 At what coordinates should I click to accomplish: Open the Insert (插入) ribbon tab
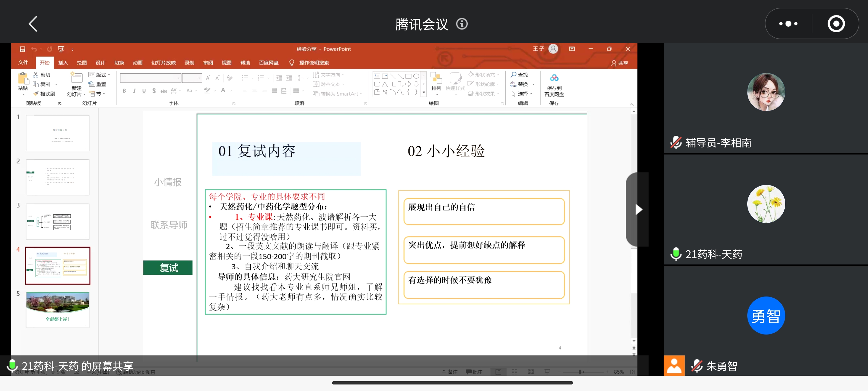[63, 63]
